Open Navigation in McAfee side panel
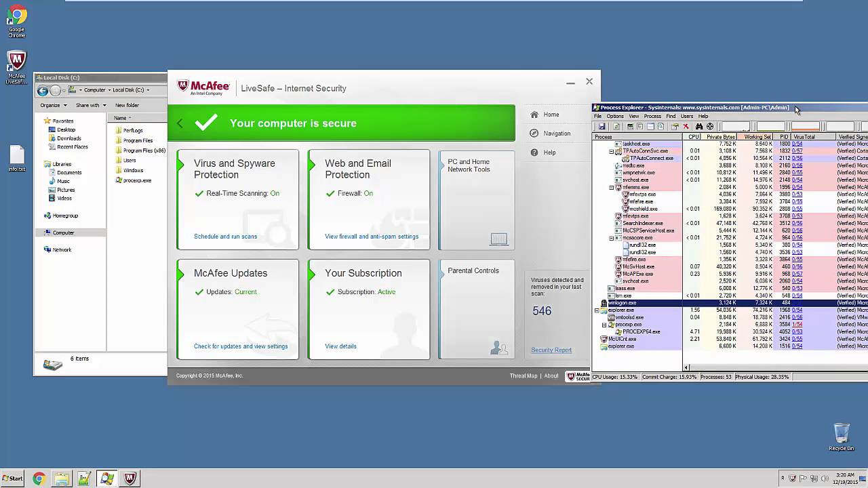The width and height of the screenshot is (868, 488). (550, 134)
